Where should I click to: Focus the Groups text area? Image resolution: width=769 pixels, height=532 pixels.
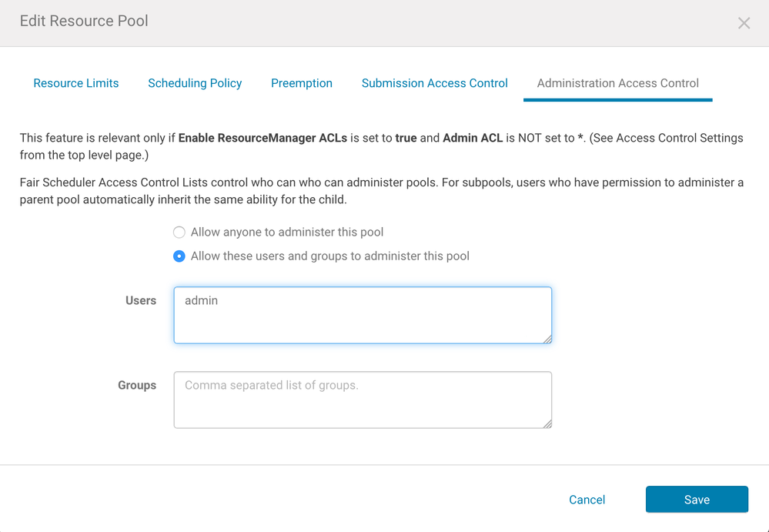pos(363,400)
